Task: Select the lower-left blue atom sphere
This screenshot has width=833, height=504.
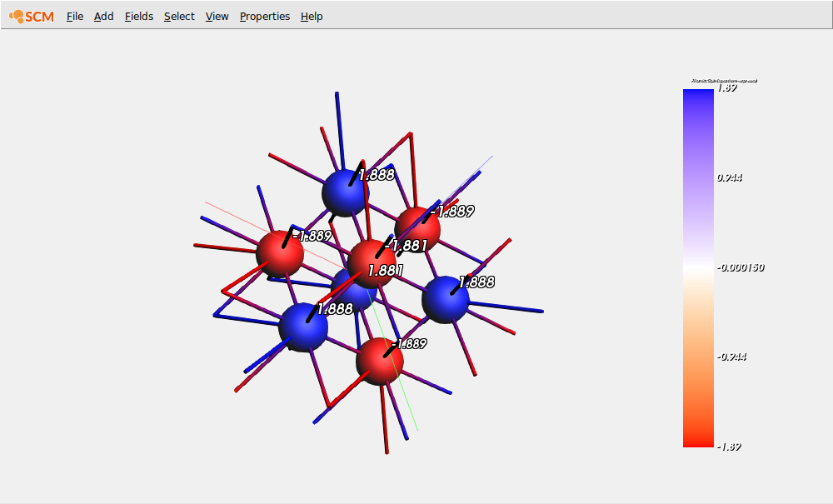Action: 303,327
